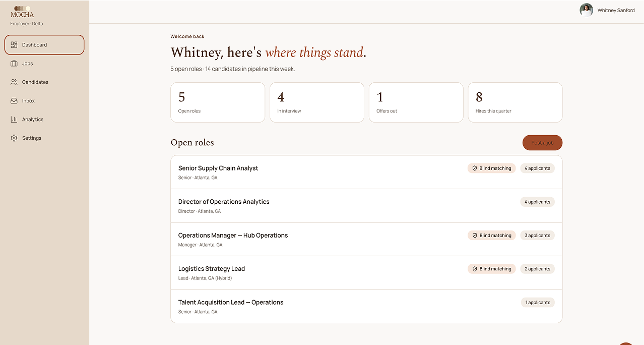Open the Offers out stat card

click(x=416, y=102)
